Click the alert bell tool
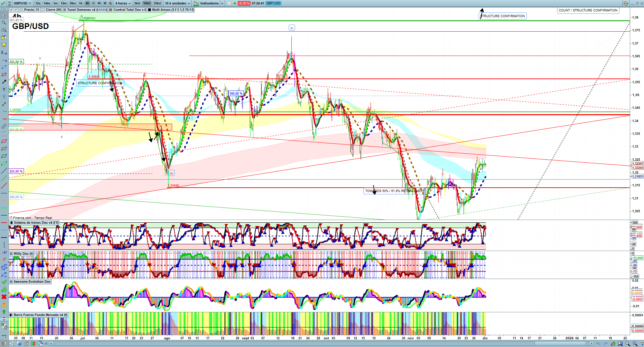Screen dimensions: 644x347 [x=4, y=45]
